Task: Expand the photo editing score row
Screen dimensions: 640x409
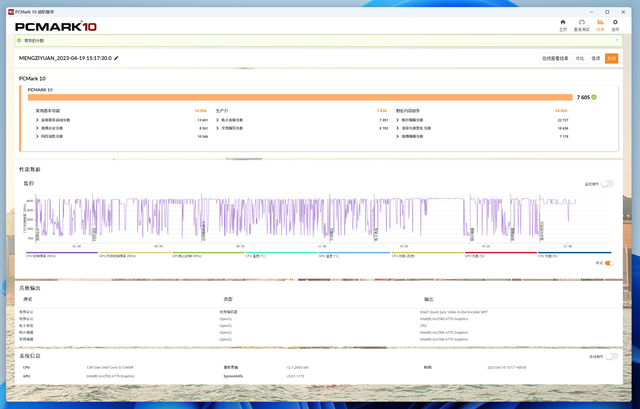Action: pos(397,120)
